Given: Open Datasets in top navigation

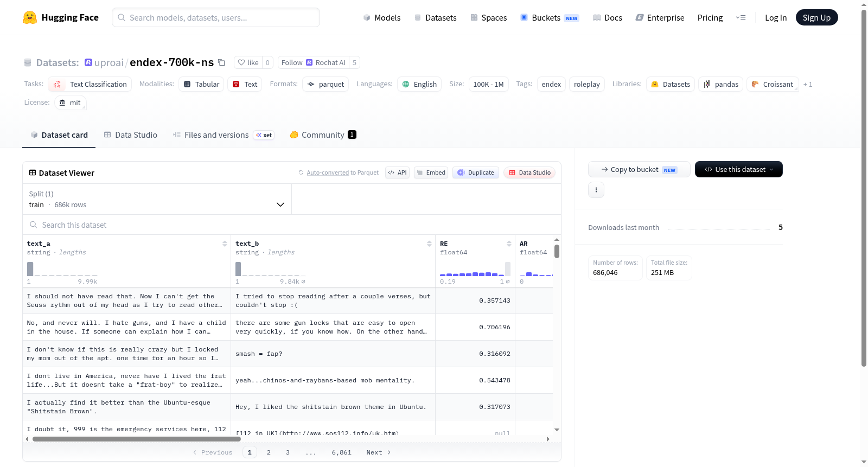Looking at the screenshot, I should 435,17.
